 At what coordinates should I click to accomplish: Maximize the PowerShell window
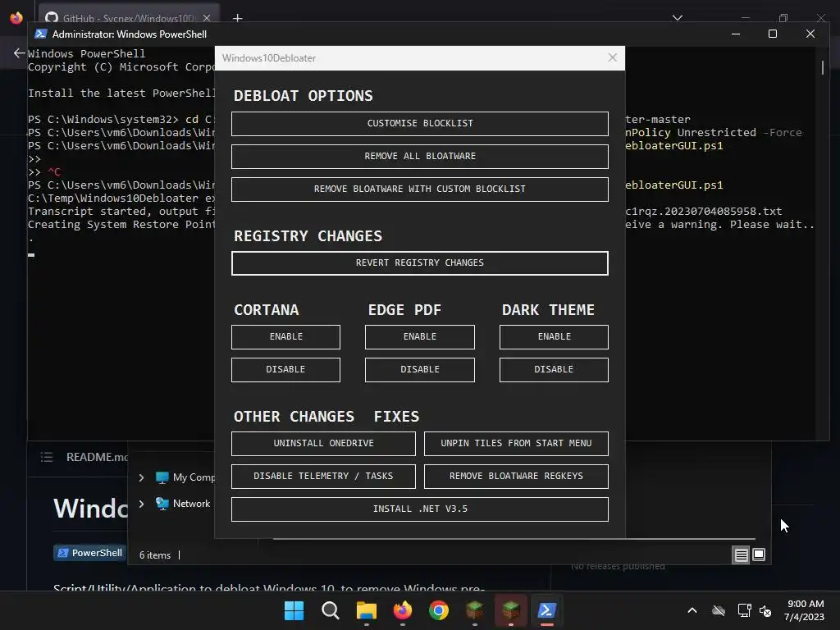click(773, 34)
